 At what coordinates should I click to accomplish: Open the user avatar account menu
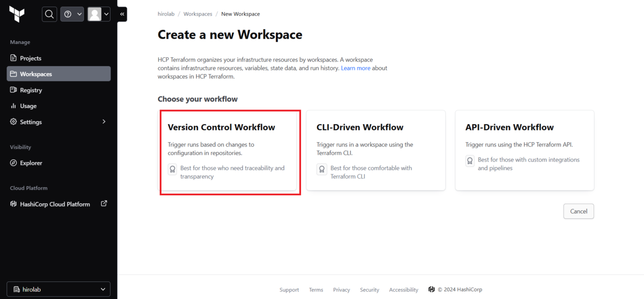click(x=99, y=14)
